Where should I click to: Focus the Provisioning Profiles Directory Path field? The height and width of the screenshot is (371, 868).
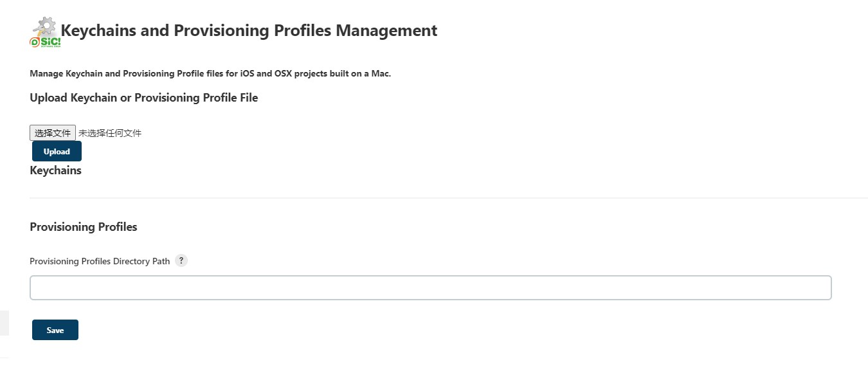click(x=430, y=288)
